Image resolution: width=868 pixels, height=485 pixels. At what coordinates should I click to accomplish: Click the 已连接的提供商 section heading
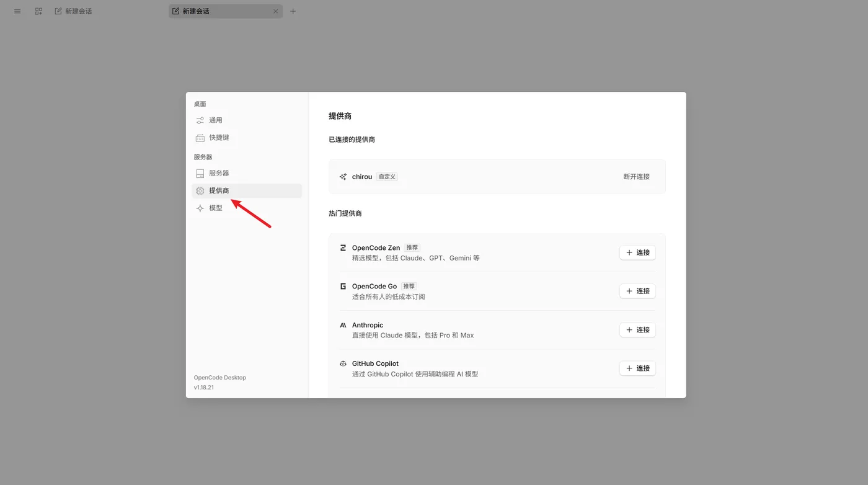[x=352, y=140]
